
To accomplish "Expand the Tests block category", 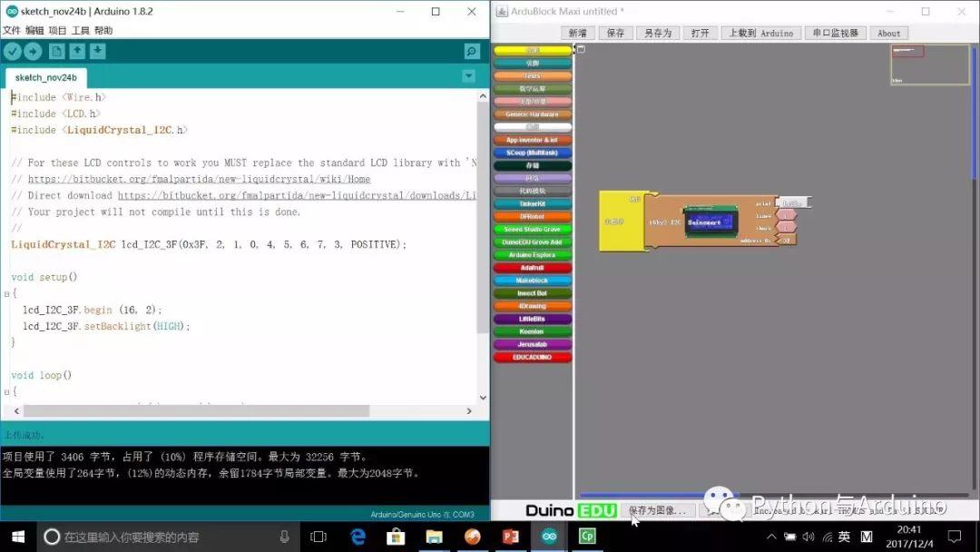I will pyautogui.click(x=532, y=76).
